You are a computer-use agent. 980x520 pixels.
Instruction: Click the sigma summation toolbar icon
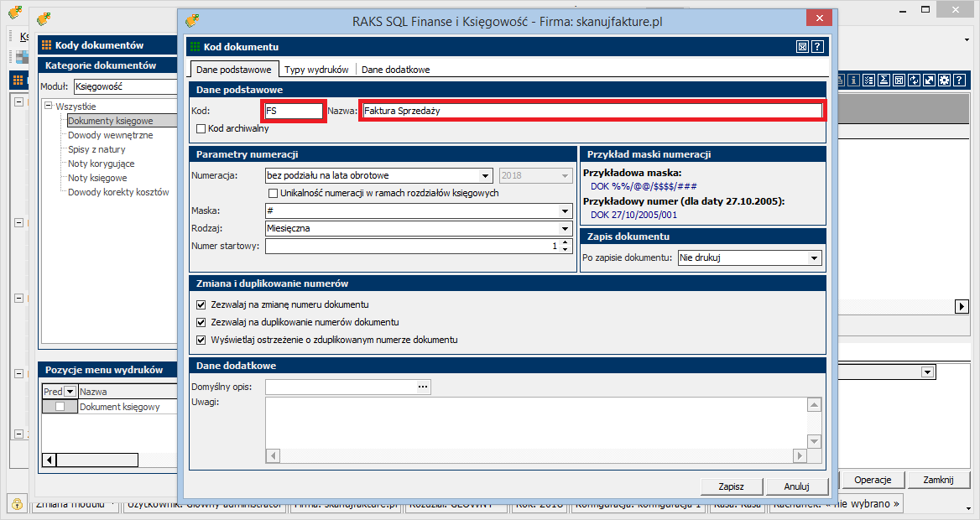coord(884,81)
